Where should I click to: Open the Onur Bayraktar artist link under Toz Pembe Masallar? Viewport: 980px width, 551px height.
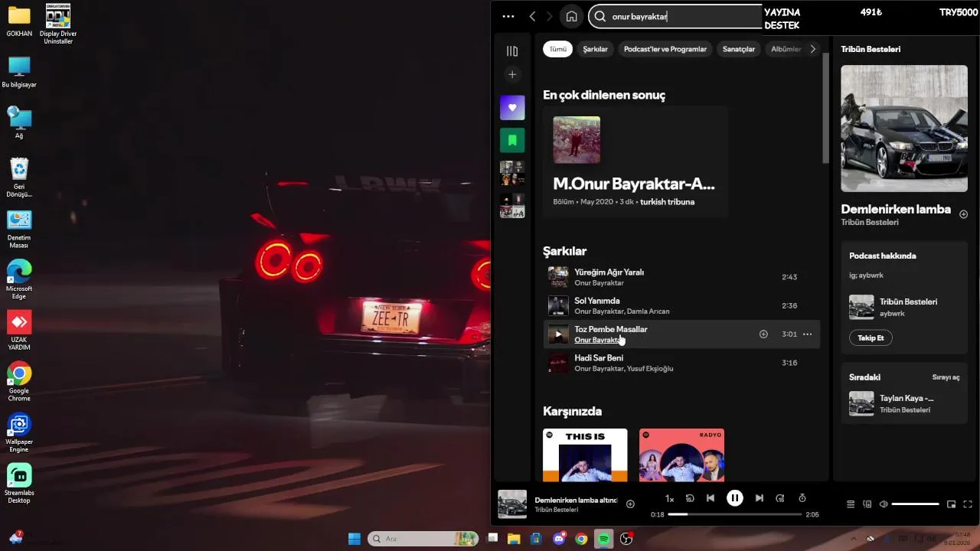[x=599, y=340]
